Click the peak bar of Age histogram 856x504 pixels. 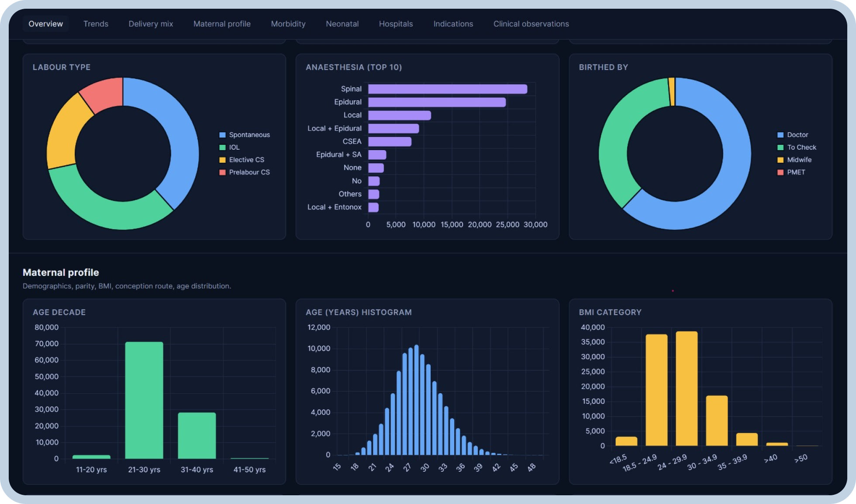point(417,400)
